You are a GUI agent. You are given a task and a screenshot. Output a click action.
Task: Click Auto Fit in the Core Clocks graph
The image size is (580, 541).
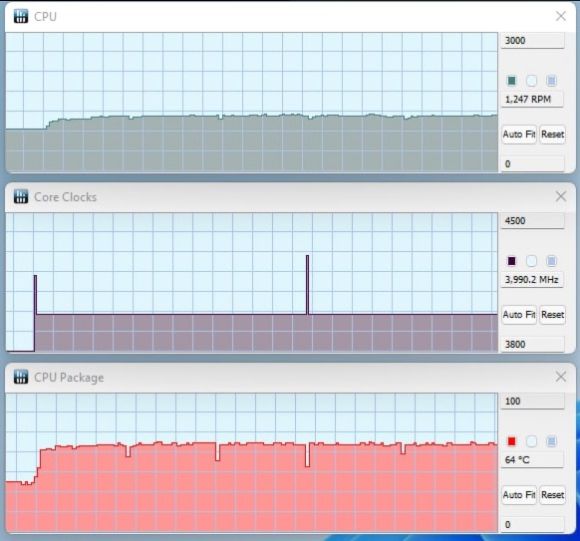click(519, 315)
